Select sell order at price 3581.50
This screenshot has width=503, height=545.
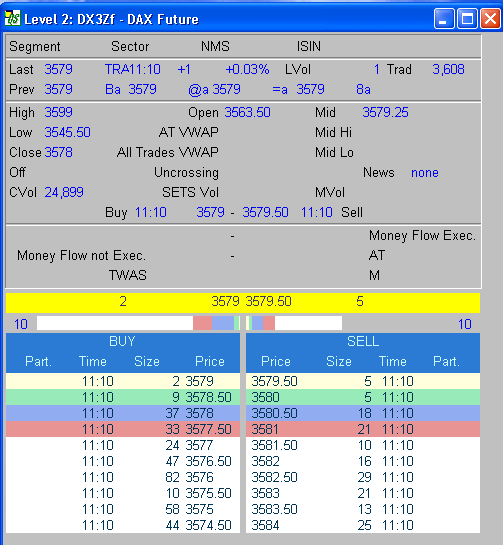point(363,445)
